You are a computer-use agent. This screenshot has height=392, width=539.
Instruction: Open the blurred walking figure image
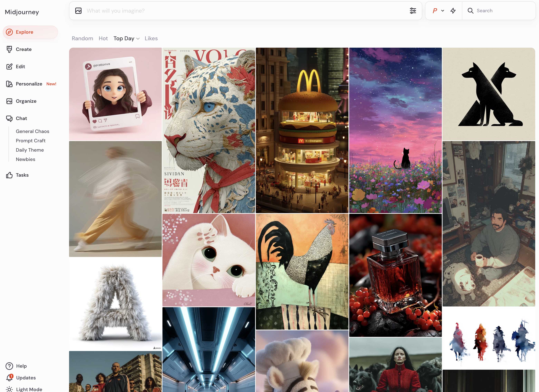(x=115, y=199)
